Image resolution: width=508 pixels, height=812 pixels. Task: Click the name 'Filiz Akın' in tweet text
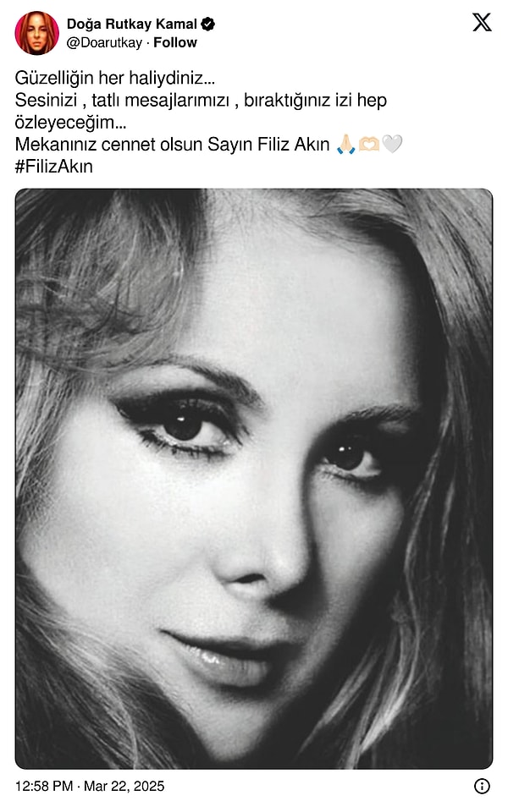[294, 144]
